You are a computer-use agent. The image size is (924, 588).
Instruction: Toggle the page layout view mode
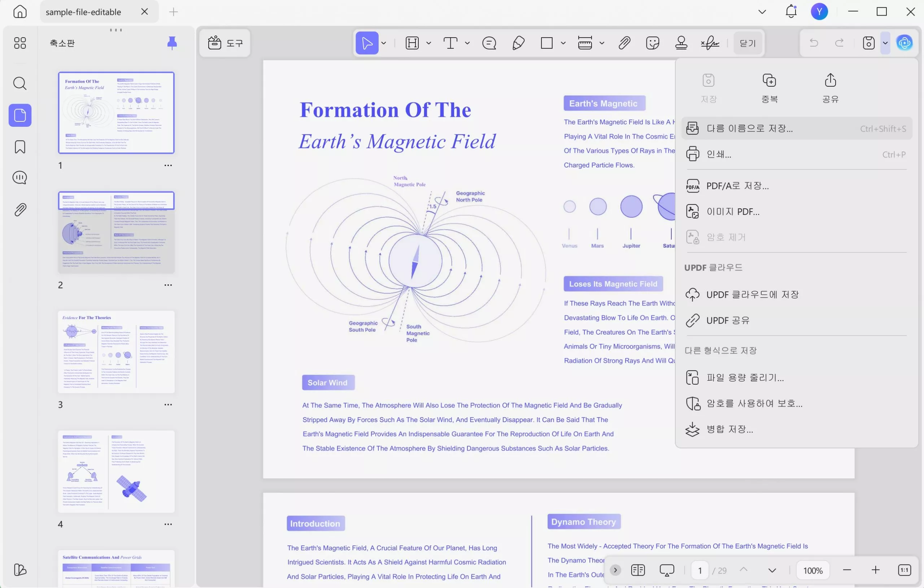pos(638,570)
